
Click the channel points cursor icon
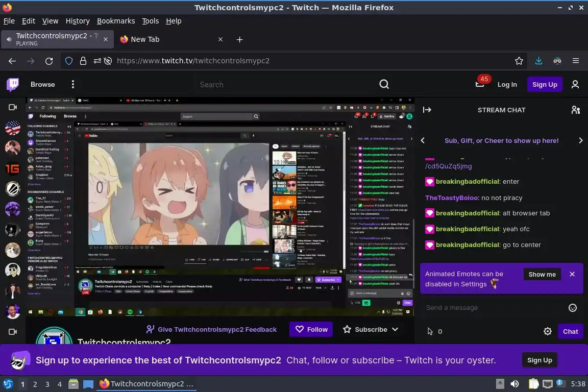pos(430,331)
